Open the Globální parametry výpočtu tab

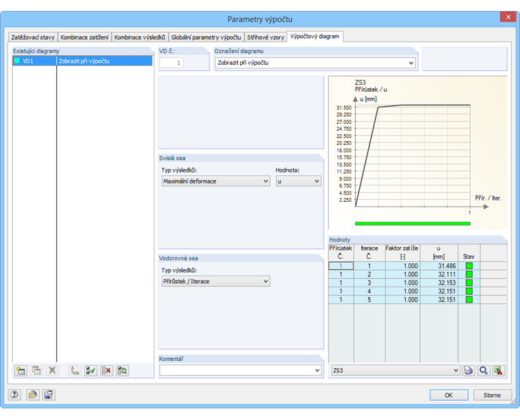click(206, 37)
